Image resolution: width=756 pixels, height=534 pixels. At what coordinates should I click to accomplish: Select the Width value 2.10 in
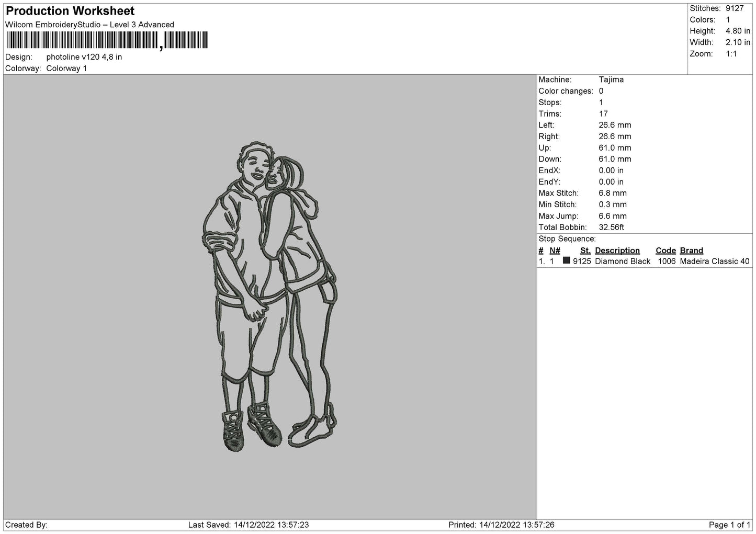click(x=738, y=42)
